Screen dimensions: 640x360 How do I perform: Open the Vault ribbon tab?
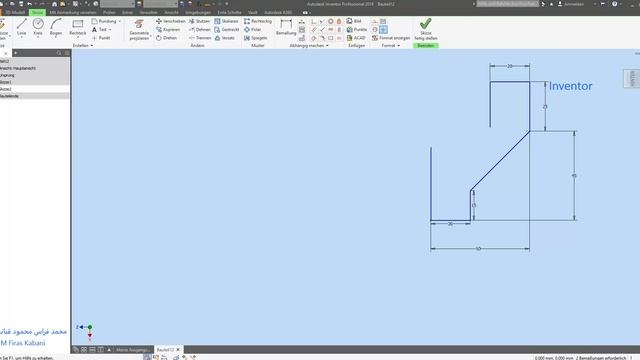pos(253,12)
